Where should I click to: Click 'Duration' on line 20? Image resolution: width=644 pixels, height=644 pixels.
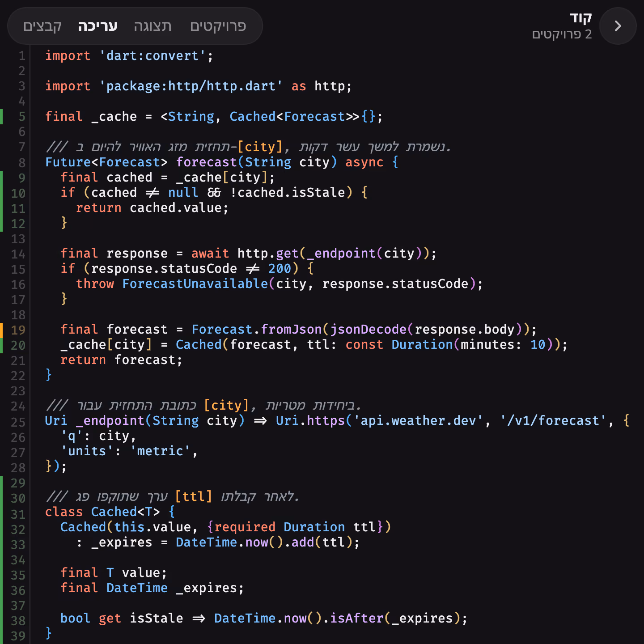click(422, 345)
